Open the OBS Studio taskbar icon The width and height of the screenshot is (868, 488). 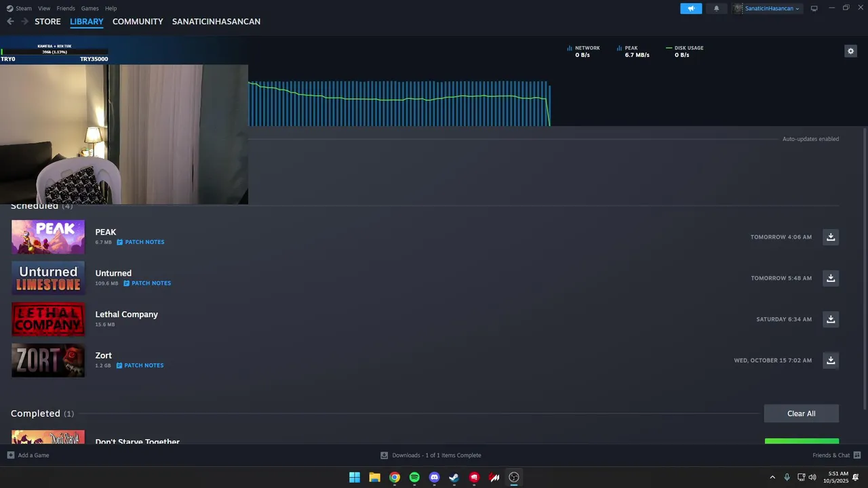point(514,477)
